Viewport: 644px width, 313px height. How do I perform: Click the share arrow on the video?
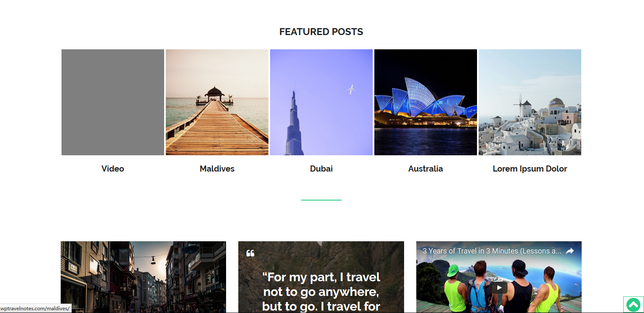(570, 251)
